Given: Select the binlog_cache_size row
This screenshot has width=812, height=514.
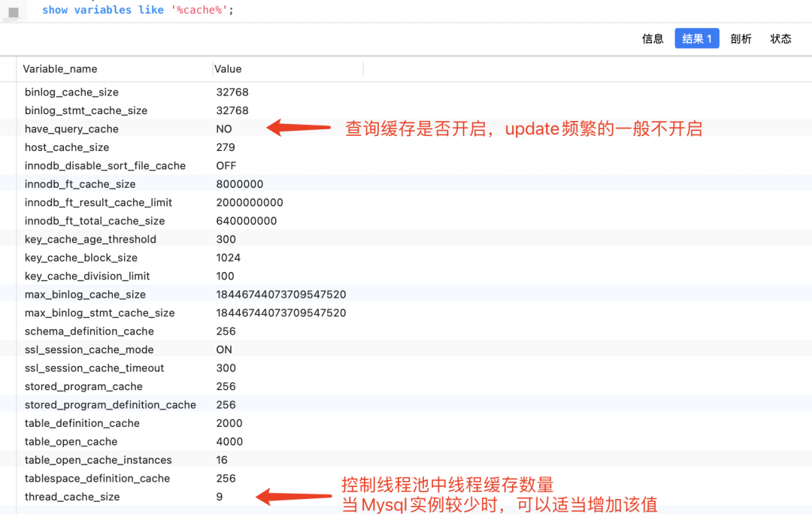Looking at the screenshot, I should (x=71, y=92).
